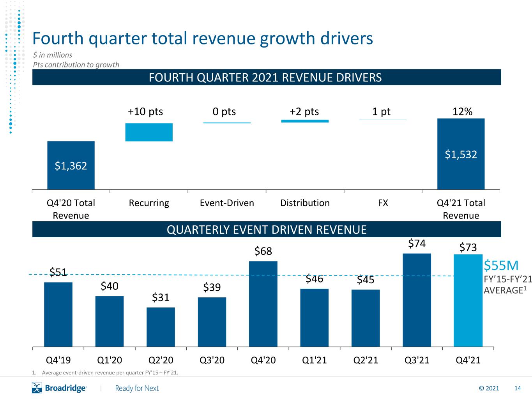Click the $55M average label
532x399 pixels.
[x=501, y=265]
